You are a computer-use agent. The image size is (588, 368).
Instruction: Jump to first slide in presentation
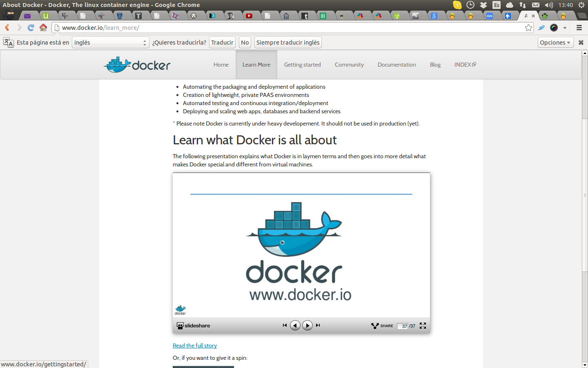pyautogui.click(x=285, y=325)
